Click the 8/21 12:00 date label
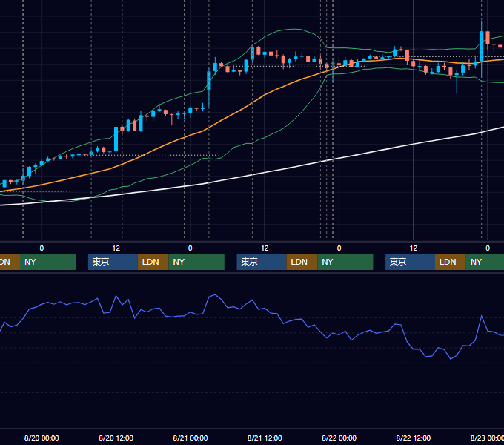This screenshot has width=504, height=445. (x=265, y=438)
